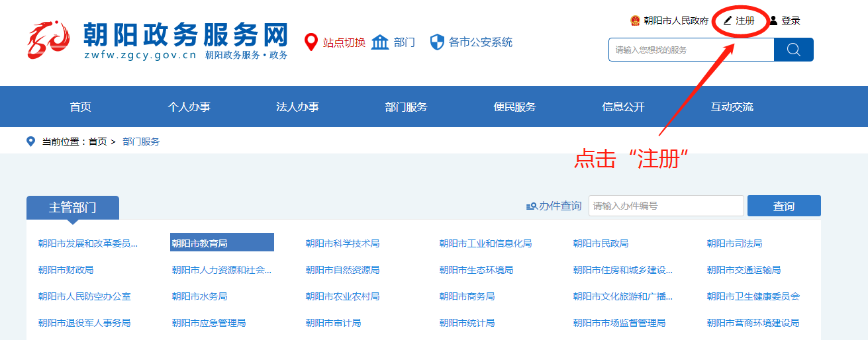Click the 办件查询 list-search icon

click(x=532, y=206)
